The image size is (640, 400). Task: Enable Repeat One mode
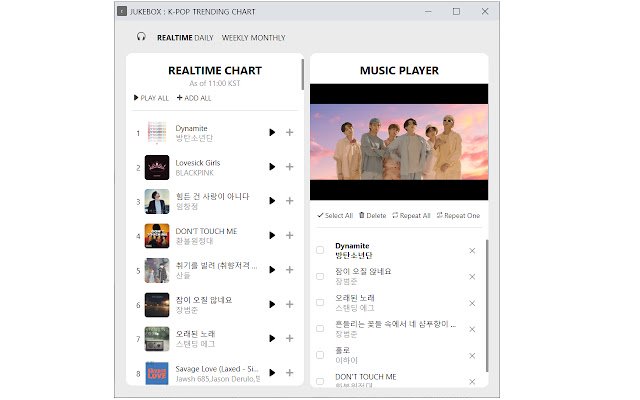pyautogui.click(x=458, y=216)
